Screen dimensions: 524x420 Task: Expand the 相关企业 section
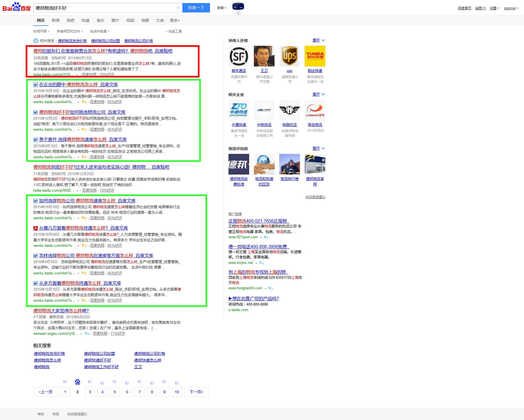318,95
